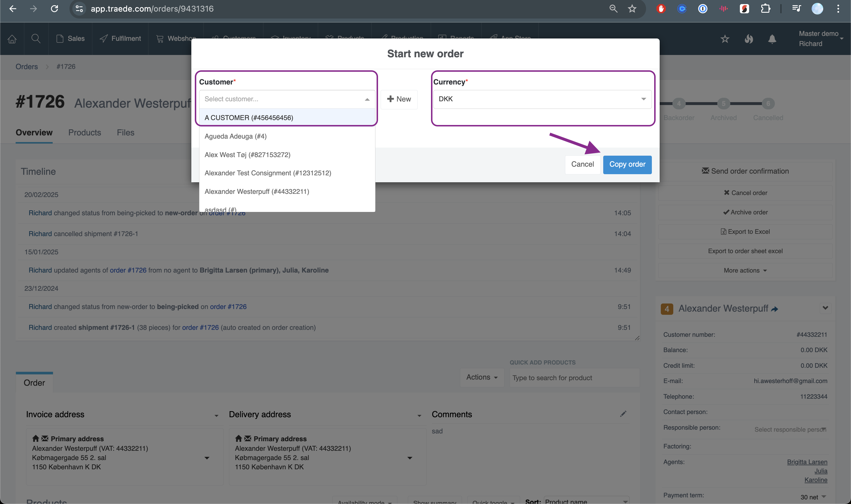Open Karoline agent link
Image resolution: width=851 pixels, height=504 pixels.
816,480
